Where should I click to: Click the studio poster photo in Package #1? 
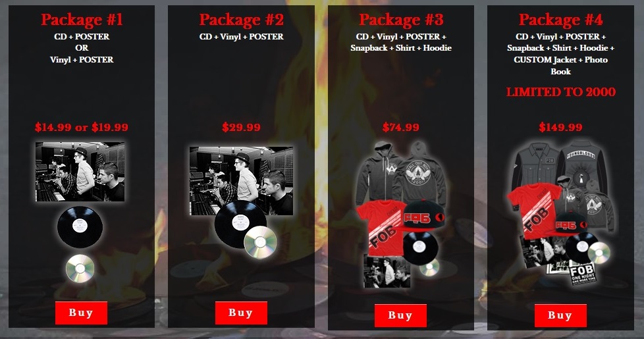[80, 172]
